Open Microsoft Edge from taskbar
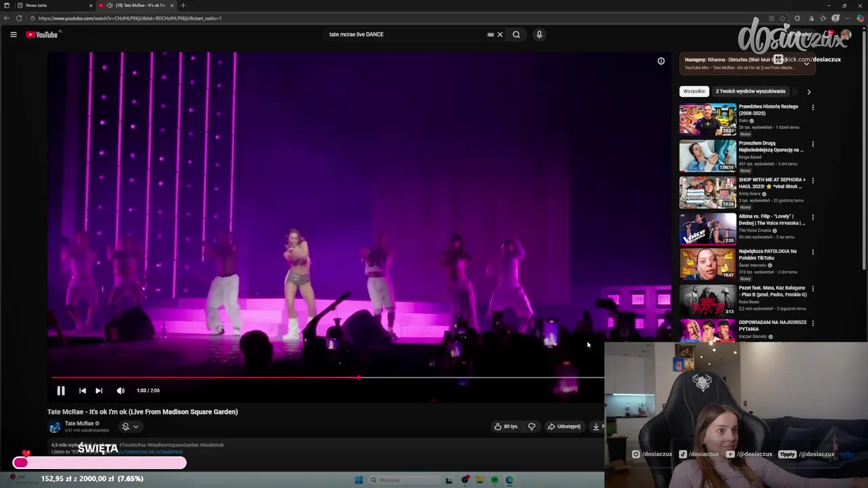 click(x=509, y=480)
